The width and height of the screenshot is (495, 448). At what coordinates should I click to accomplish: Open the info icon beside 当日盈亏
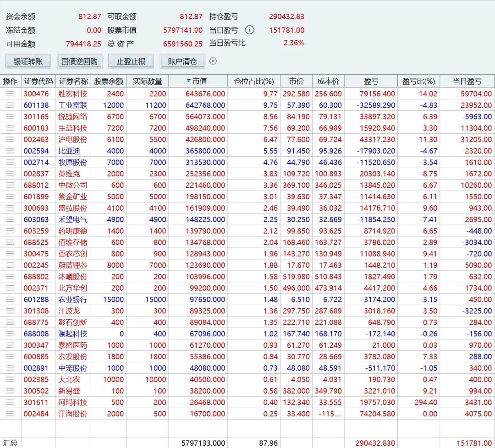click(x=249, y=30)
